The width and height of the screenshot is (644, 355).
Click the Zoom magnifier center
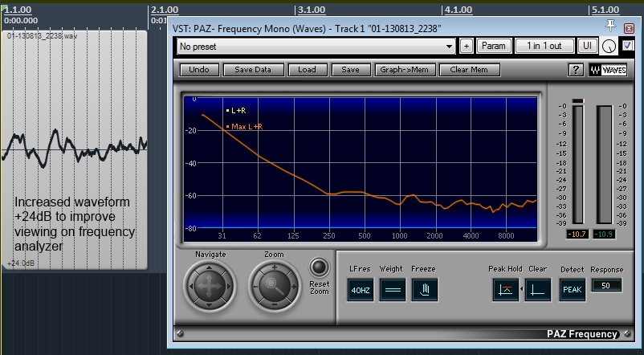click(x=274, y=287)
